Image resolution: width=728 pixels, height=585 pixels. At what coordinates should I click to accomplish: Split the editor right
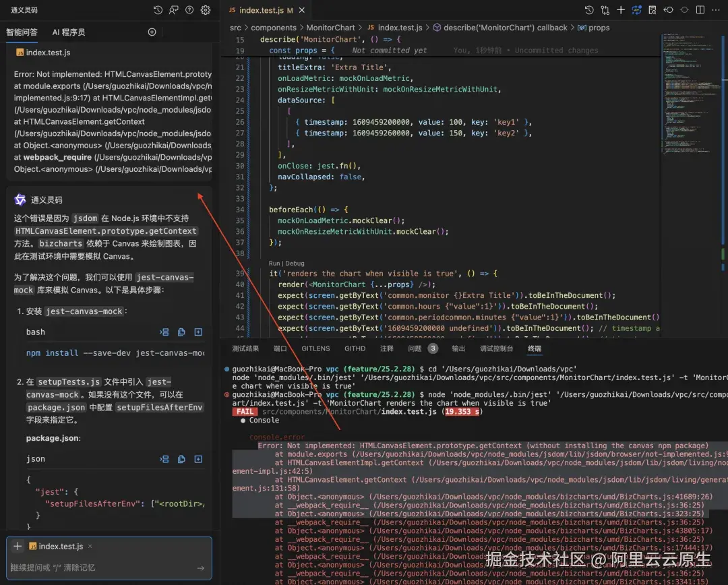click(700, 9)
